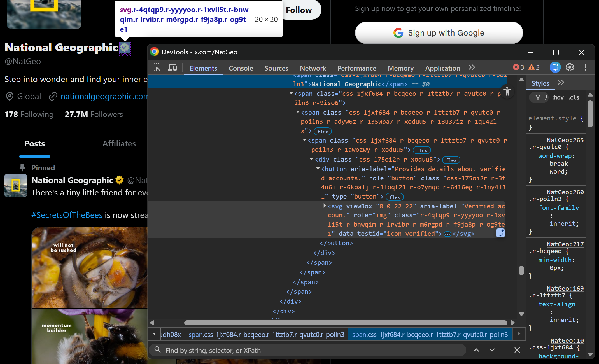The image size is (599, 364).
Task: Click the collapsed ellipsis inside svg node
Action: (x=447, y=234)
